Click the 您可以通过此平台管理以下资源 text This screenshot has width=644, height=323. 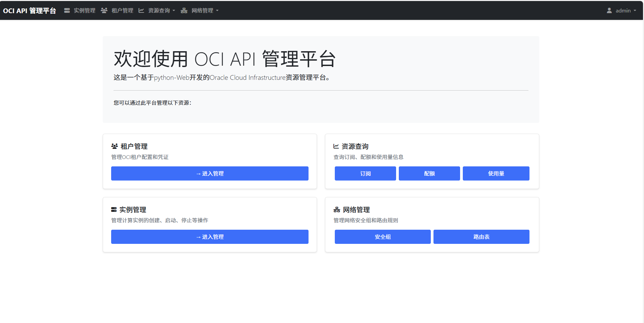pyautogui.click(x=153, y=103)
